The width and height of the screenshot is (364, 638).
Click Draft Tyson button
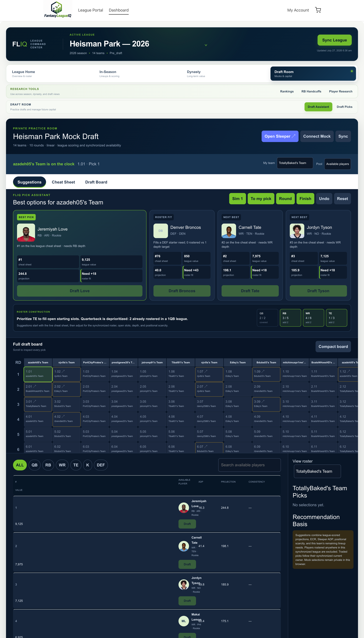[318, 291]
